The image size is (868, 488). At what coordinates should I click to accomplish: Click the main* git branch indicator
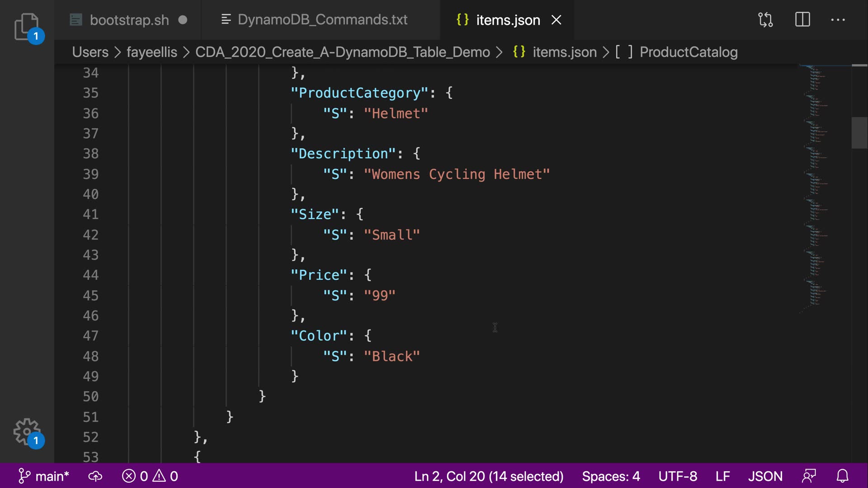pyautogui.click(x=44, y=476)
